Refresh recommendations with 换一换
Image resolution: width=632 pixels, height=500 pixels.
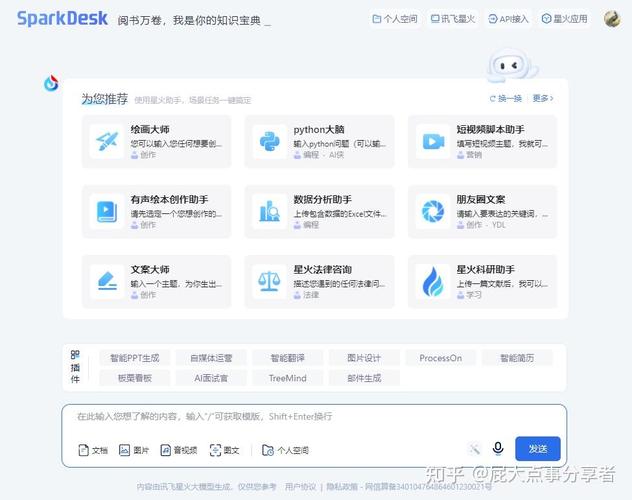505,98
